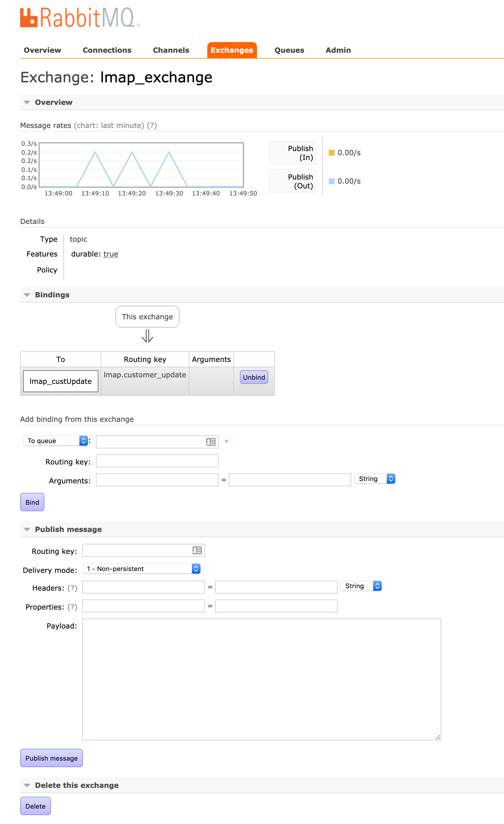Open Arguments String type dropdown

point(375,479)
